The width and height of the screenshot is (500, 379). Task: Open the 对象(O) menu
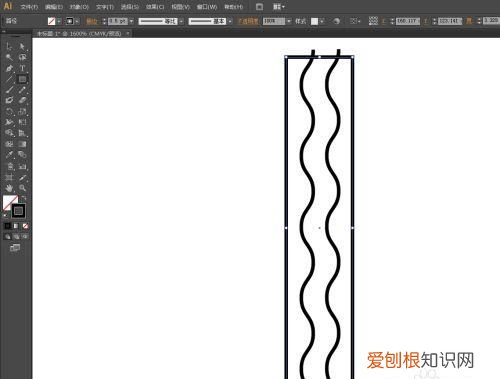(x=79, y=7)
